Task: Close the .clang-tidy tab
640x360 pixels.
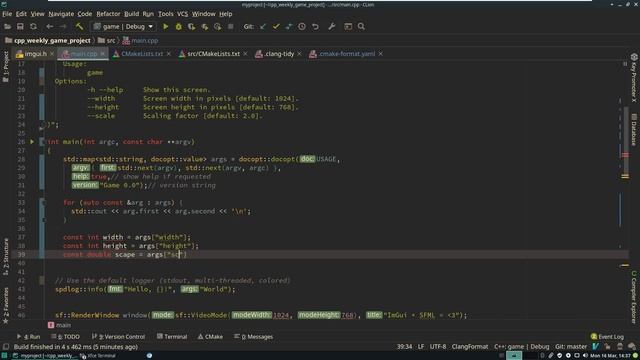Action: click(x=299, y=54)
